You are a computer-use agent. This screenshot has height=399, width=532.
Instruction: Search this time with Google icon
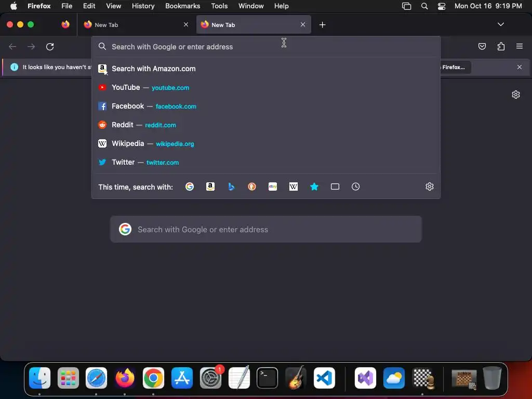(190, 187)
